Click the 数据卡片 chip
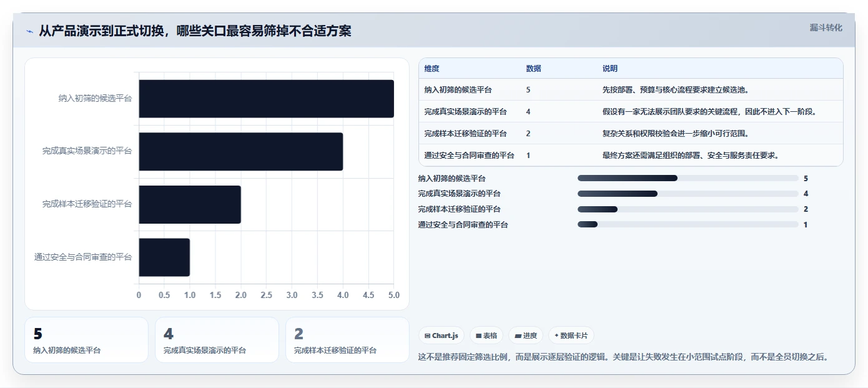This screenshot has width=868, height=388. 571,336
